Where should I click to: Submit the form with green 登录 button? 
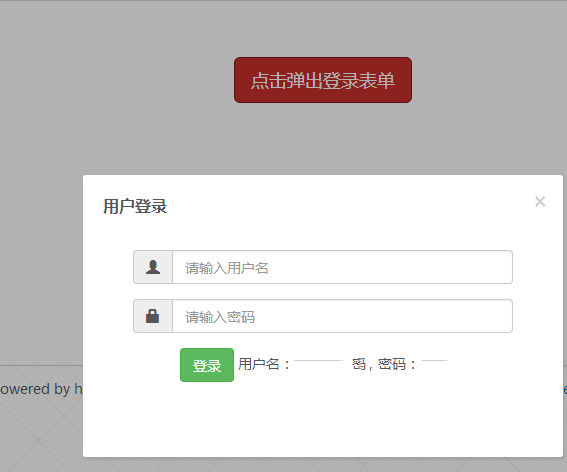point(207,365)
